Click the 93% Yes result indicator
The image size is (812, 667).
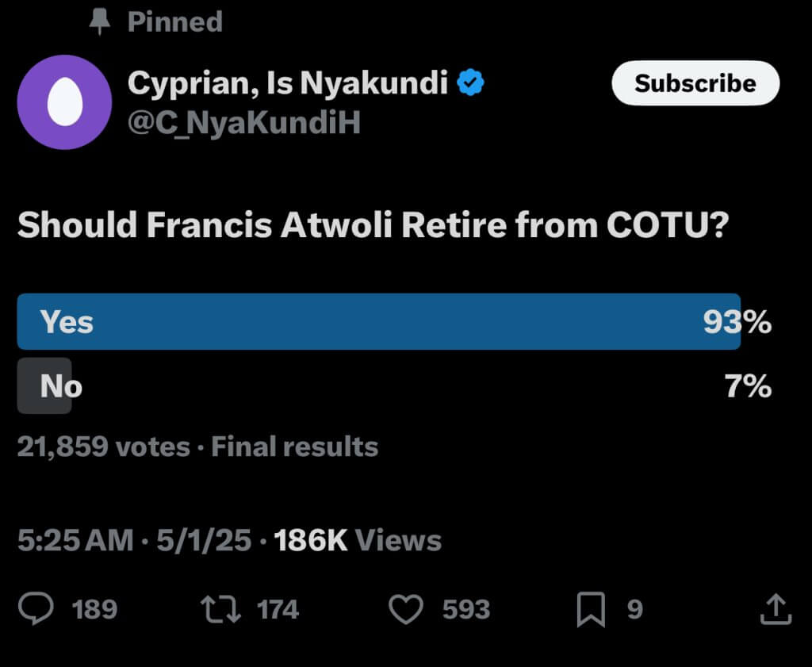[737, 321]
